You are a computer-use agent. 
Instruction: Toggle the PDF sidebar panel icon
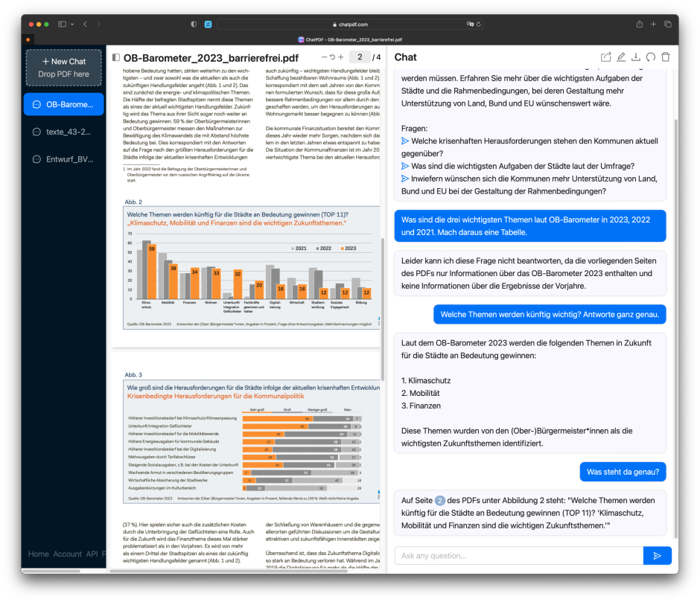(x=115, y=57)
